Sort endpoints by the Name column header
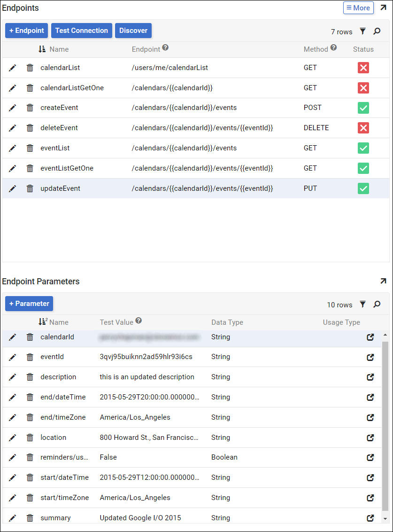The width and height of the screenshot is (393, 532). point(59,49)
